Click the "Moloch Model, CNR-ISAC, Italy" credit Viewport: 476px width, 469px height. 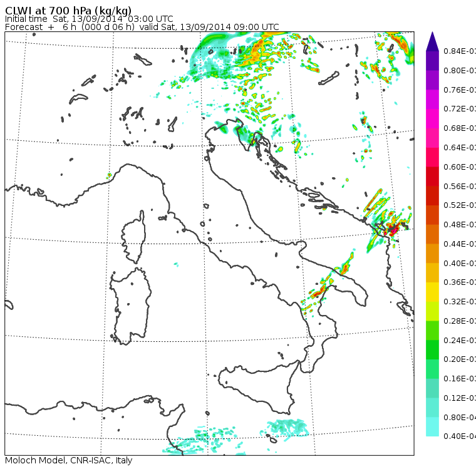69,460
